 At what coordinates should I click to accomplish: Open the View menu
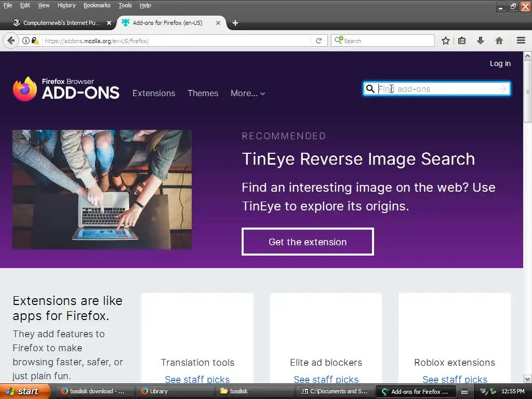[44, 5]
